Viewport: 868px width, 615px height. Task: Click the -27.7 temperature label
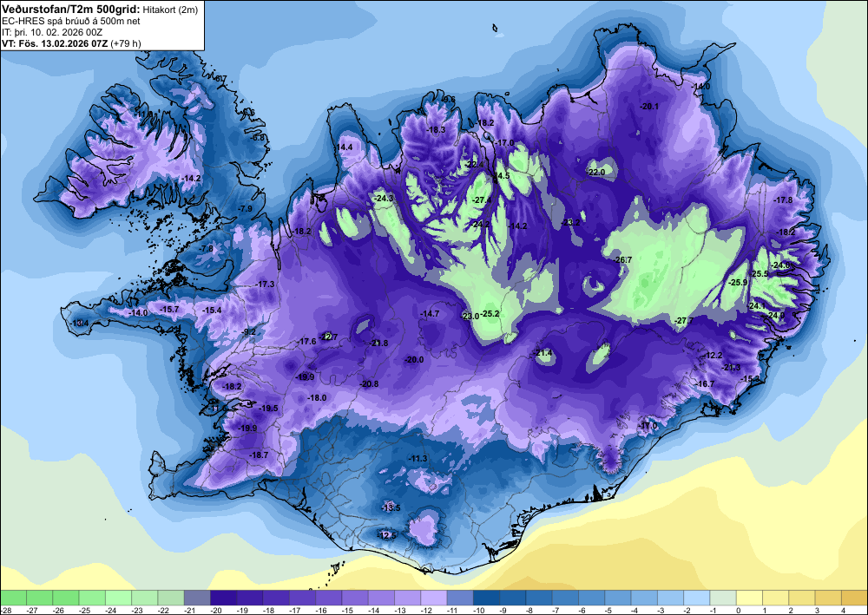point(684,321)
